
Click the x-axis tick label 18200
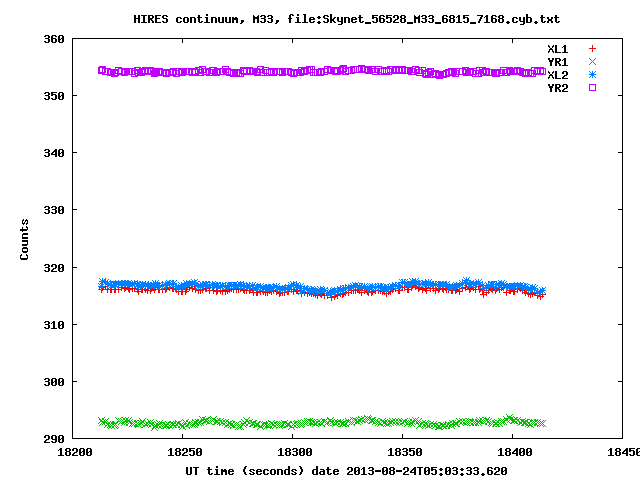coord(75,452)
